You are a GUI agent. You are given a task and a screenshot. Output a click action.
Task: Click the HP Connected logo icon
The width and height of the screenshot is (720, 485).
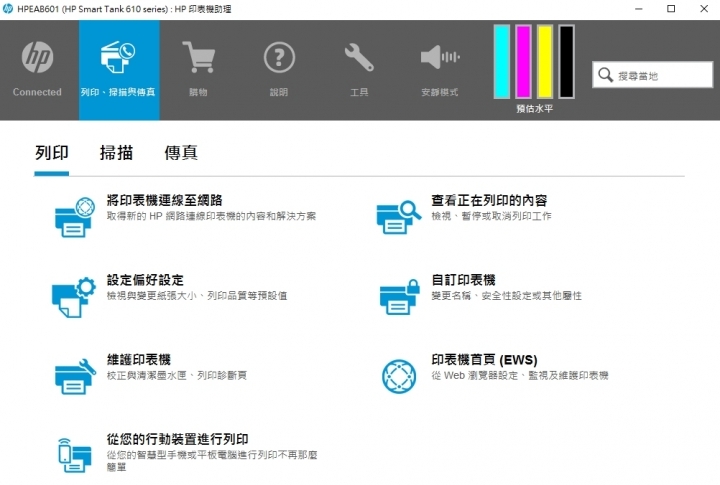[x=37, y=59]
